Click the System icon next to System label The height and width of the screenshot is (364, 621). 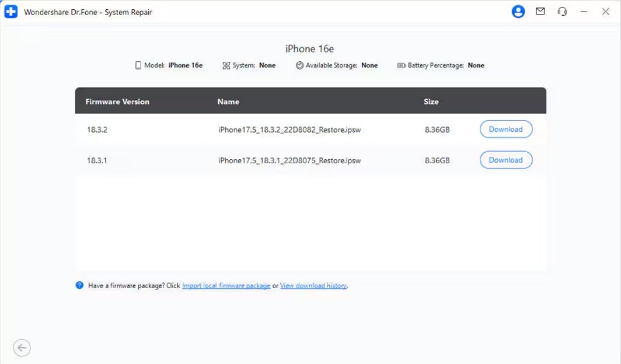226,66
